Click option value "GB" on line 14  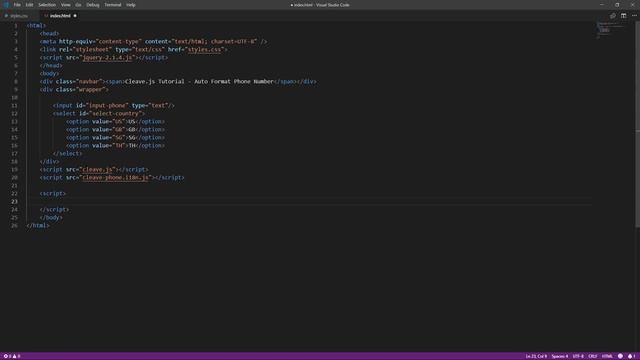click(x=118, y=129)
